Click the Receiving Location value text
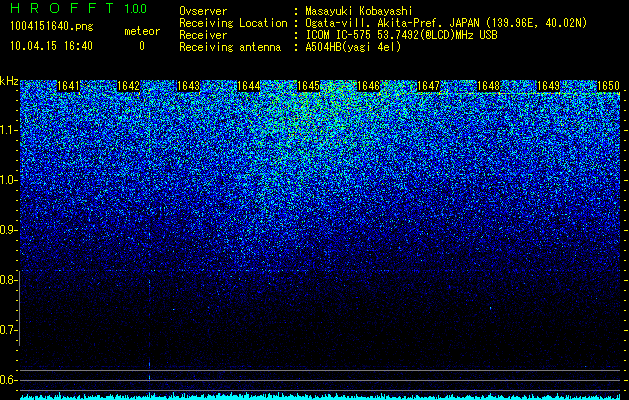 point(446,23)
